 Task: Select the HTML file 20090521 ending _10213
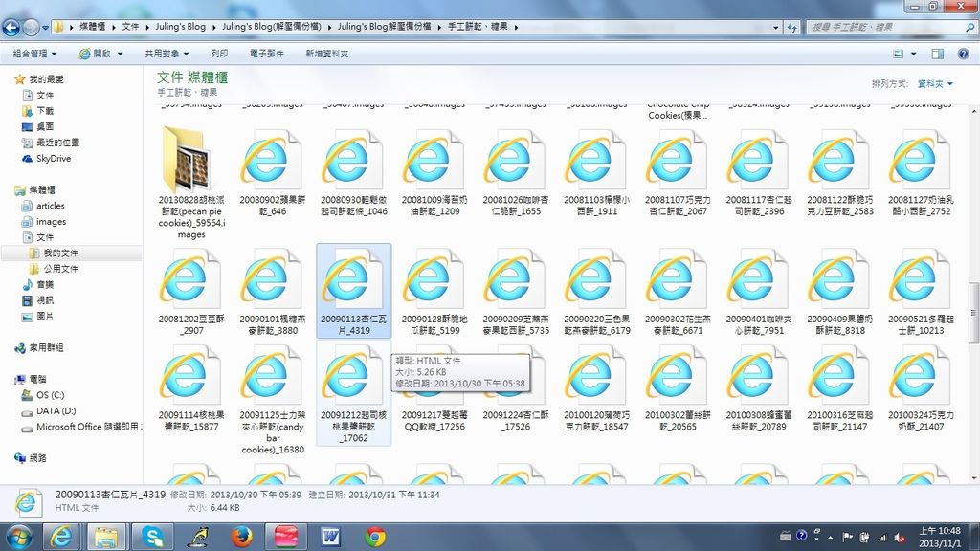click(922, 293)
